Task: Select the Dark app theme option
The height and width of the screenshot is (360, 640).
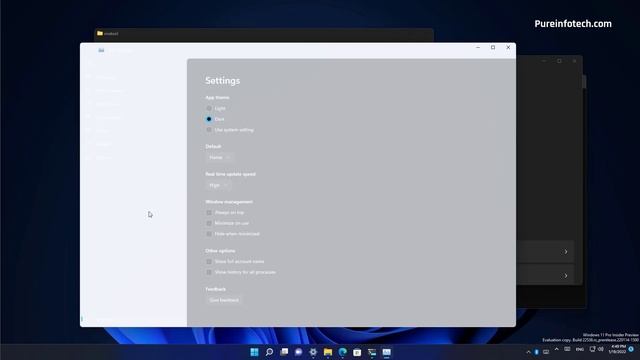Action: [209, 119]
